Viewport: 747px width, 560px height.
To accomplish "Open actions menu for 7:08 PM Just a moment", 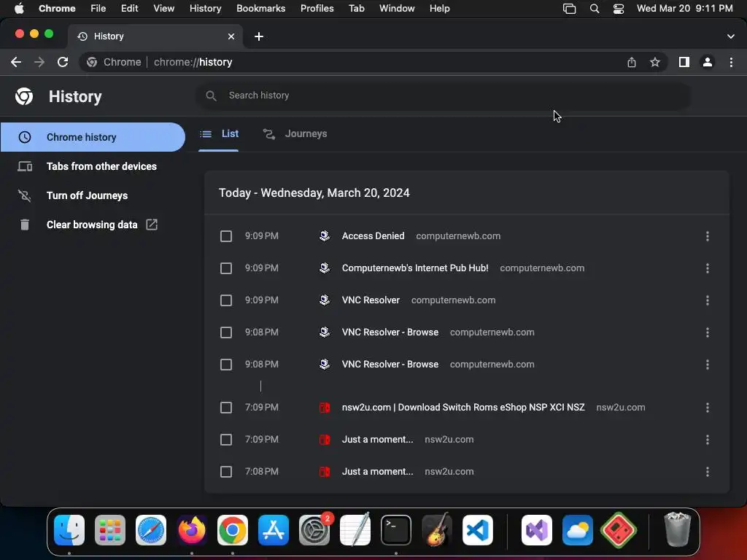I will 707,472.
